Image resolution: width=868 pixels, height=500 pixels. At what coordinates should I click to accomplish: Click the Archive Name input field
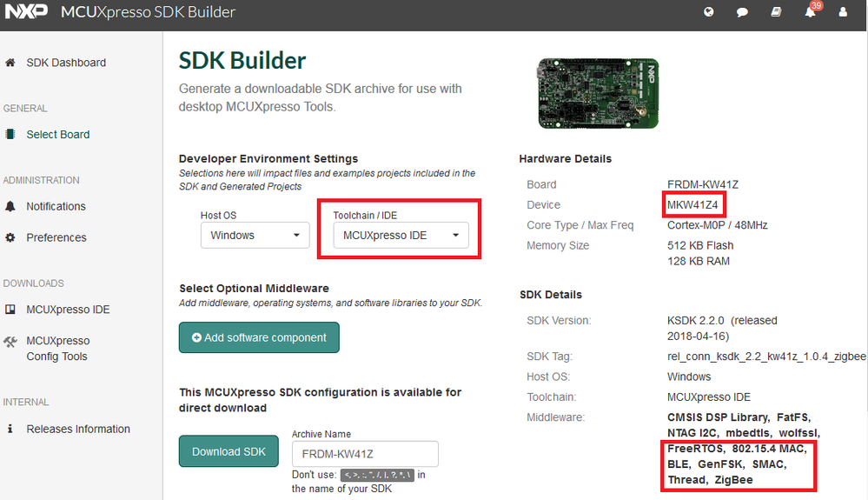tap(365, 454)
